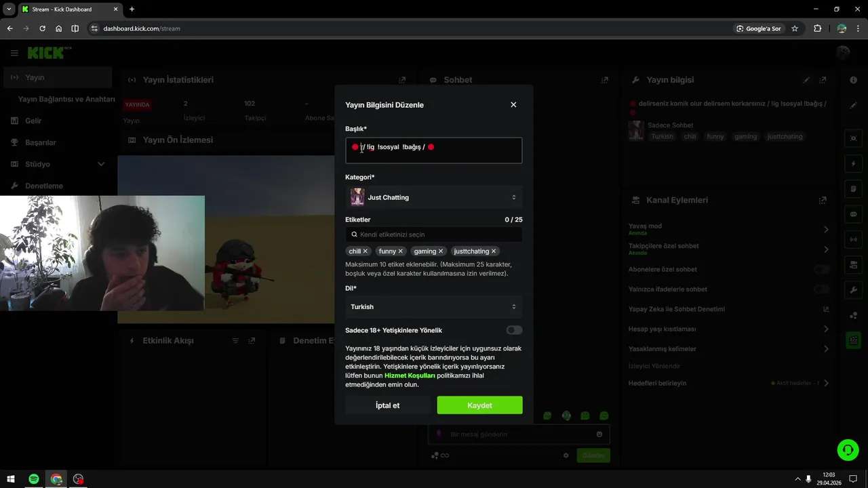Toggle Yalnızca ifadelerle sohbet switch

[822, 289]
